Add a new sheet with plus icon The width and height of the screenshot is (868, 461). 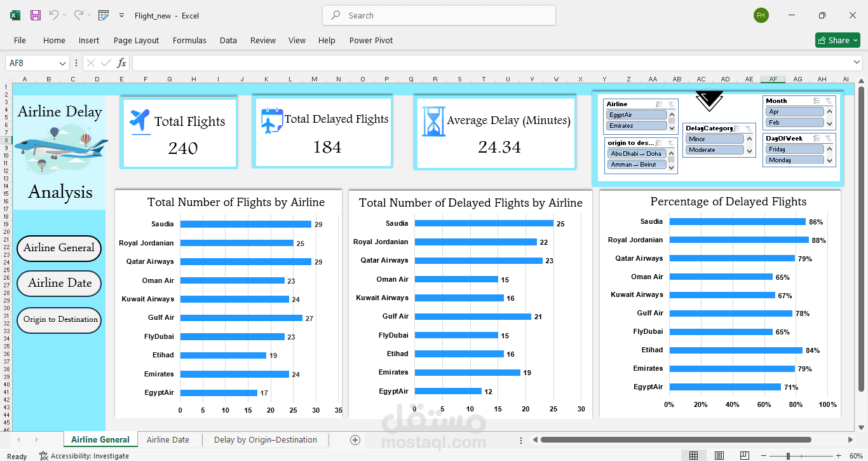coord(355,440)
